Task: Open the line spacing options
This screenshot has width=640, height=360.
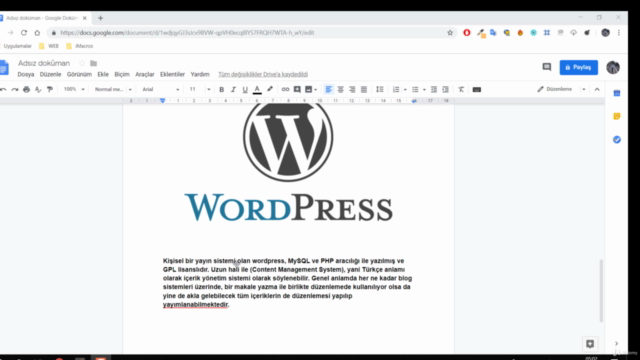Action: 380,89
